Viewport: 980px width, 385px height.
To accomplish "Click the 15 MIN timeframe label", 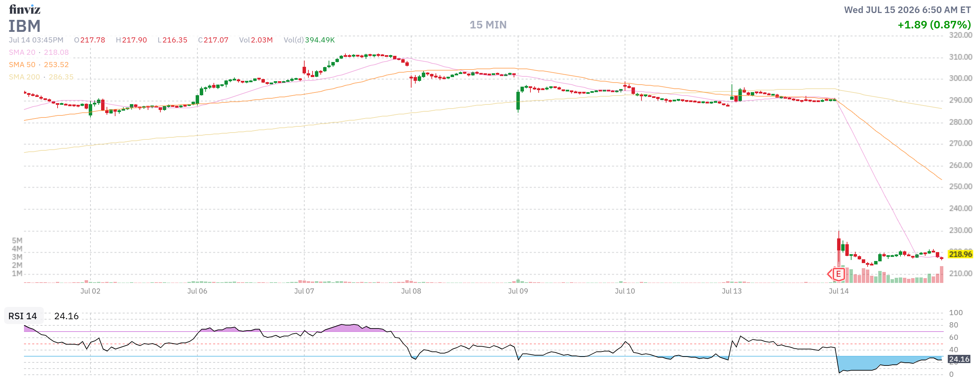I will click(488, 25).
